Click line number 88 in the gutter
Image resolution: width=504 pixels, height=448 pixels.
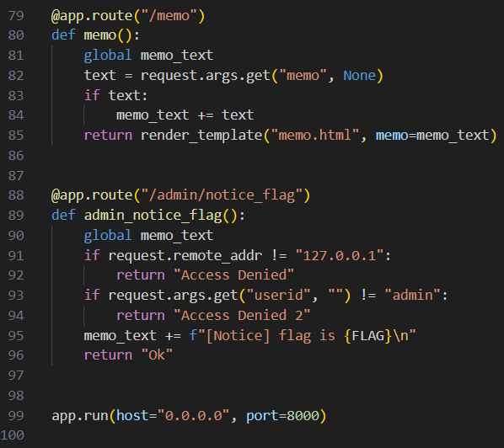click(16, 195)
